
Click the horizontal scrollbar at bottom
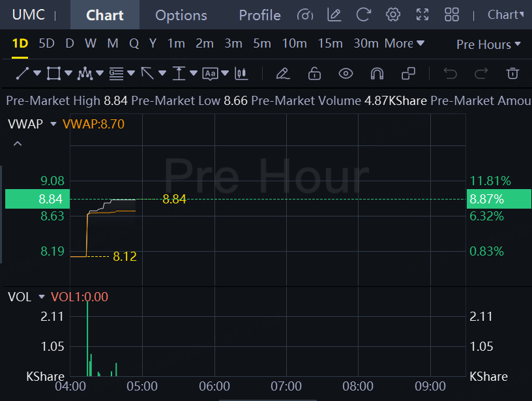268,400
